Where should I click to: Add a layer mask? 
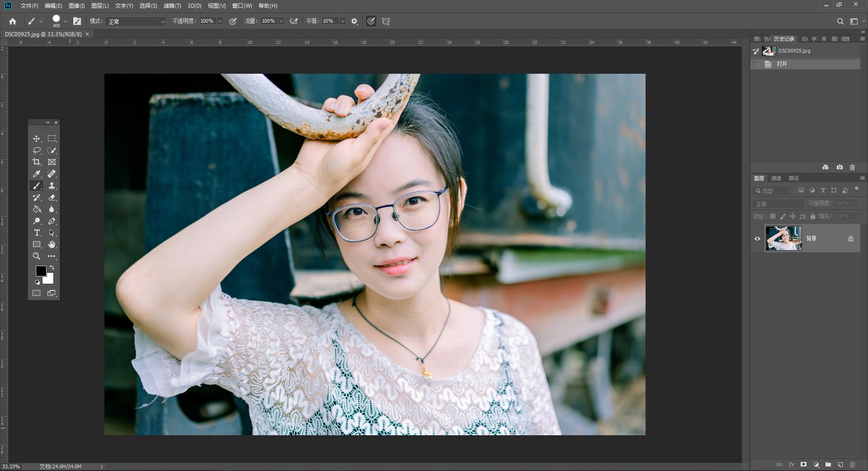tap(803, 465)
